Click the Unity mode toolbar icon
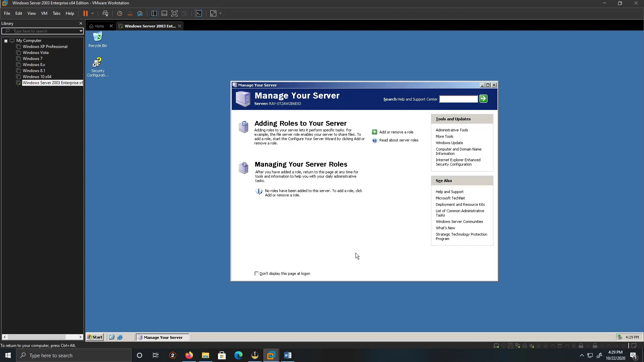This screenshot has height=362, width=644. (x=184, y=13)
